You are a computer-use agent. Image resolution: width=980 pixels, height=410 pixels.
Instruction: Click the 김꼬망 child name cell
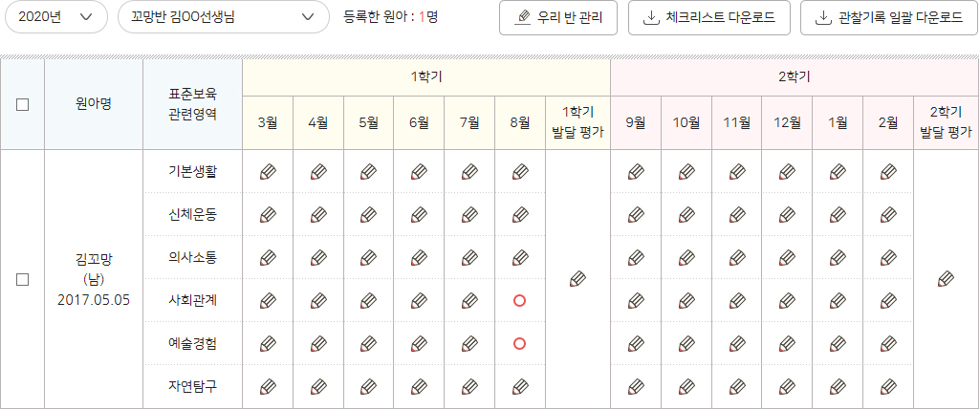pyautogui.click(x=94, y=279)
